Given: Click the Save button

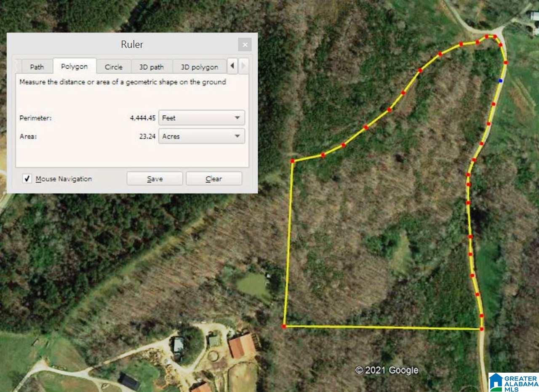Looking at the screenshot, I should (x=155, y=179).
